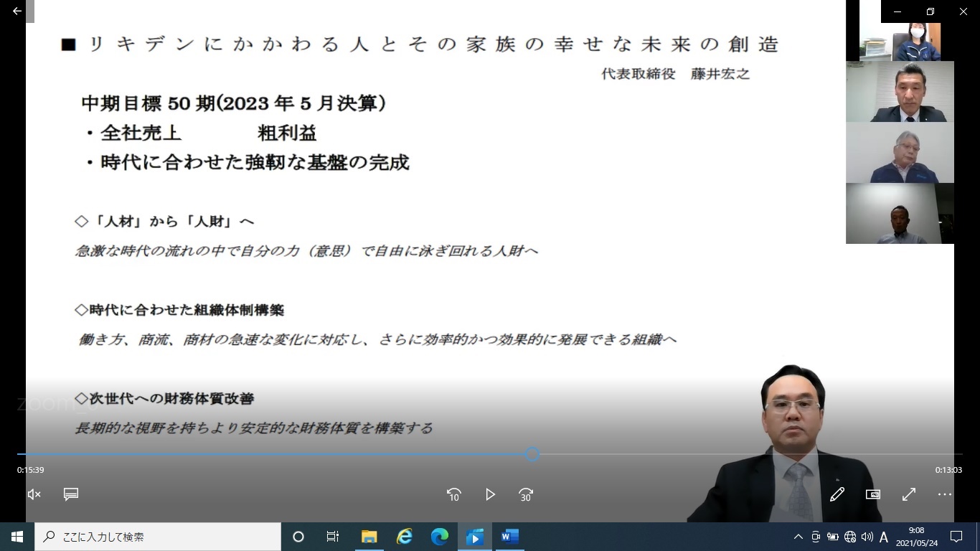The width and height of the screenshot is (980, 551).
Task: Click italic line 長期的な視野を持ち
Action: coord(254,428)
